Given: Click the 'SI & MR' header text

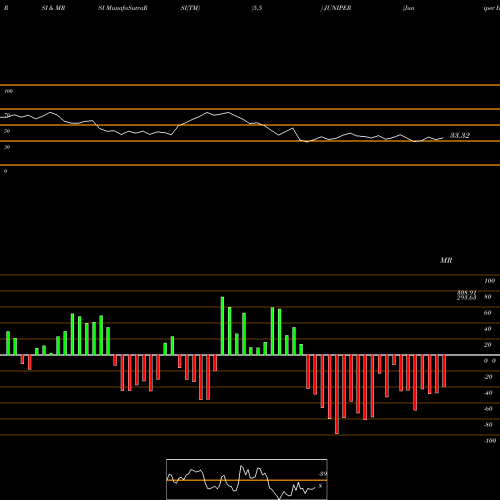Looking at the screenshot, I should pyautogui.click(x=53, y=8).
